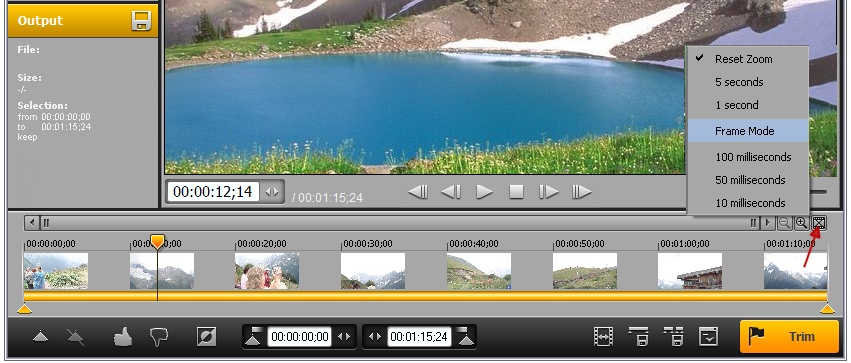Viewport: 851px width, 363px height.
Task: Click the add marker triangle icon
Action: [x=41, y=337]
